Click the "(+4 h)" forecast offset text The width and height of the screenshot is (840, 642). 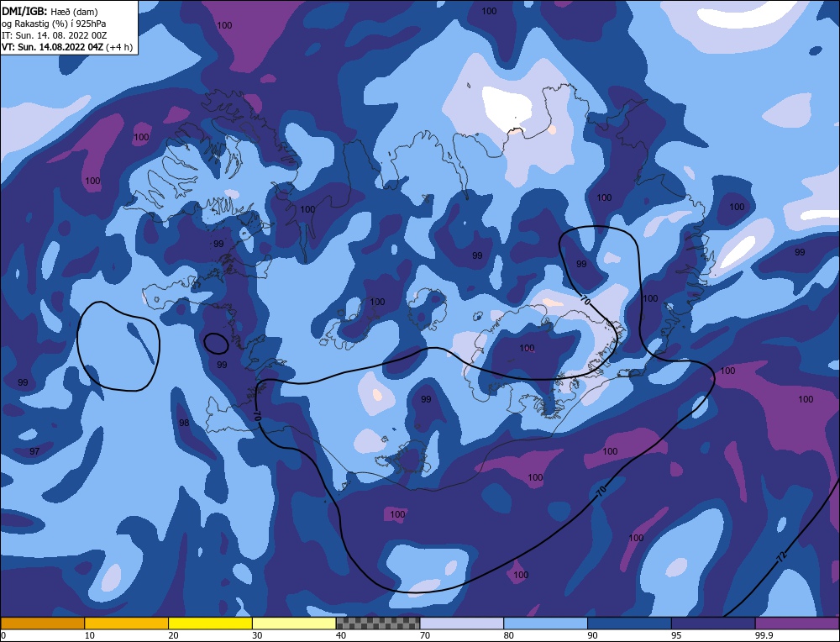click(119, 47)
